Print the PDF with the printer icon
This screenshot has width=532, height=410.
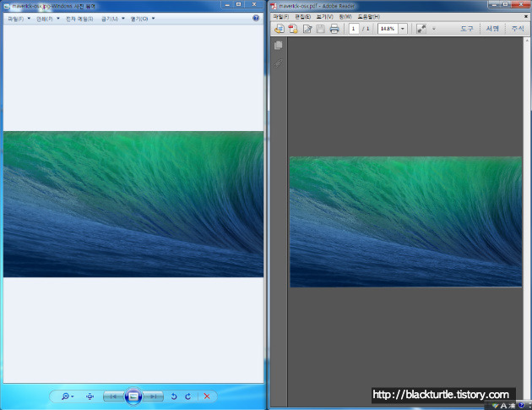point(334,29)
